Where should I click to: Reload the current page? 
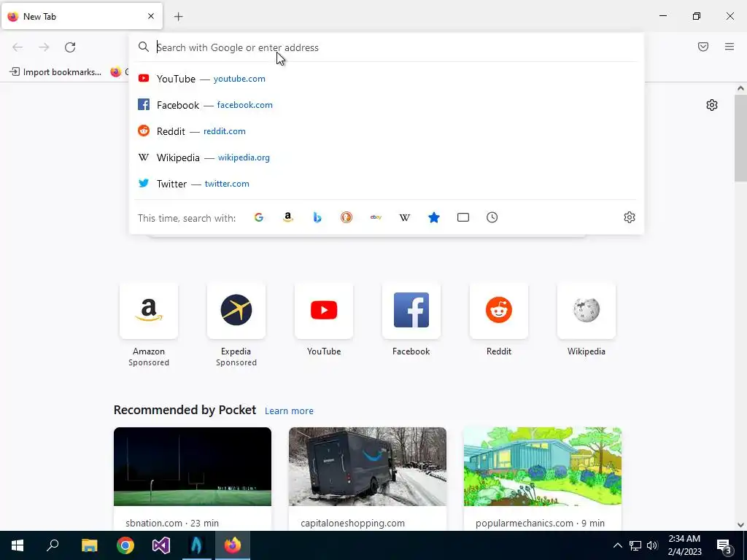tap(70, 47)
